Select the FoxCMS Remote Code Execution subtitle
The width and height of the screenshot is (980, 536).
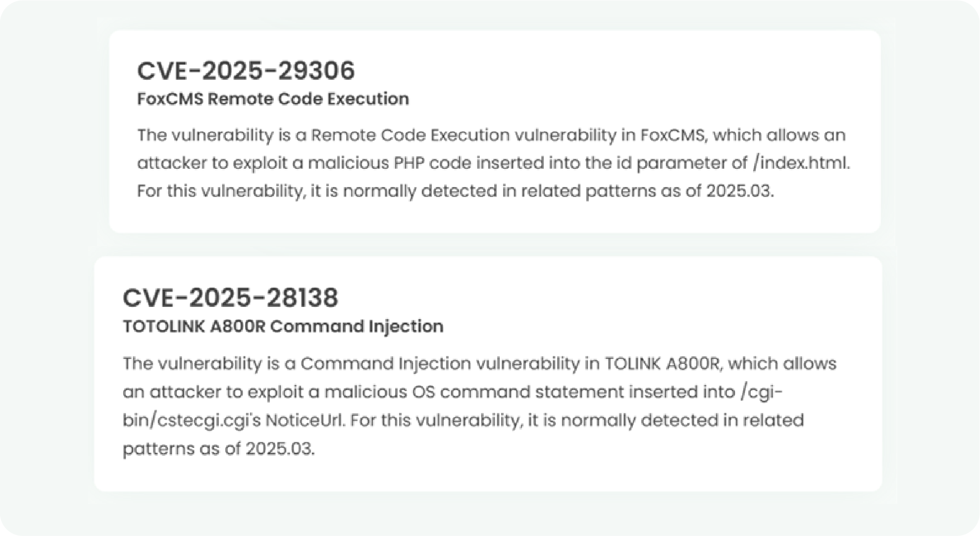[x=273, y=99]
